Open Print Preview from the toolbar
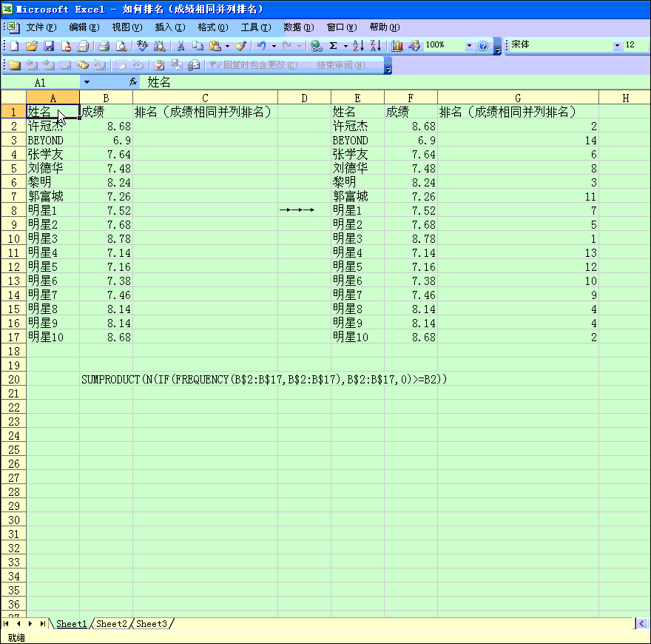The width and height of the screenshot is (651, 644). tap(121, 46)
